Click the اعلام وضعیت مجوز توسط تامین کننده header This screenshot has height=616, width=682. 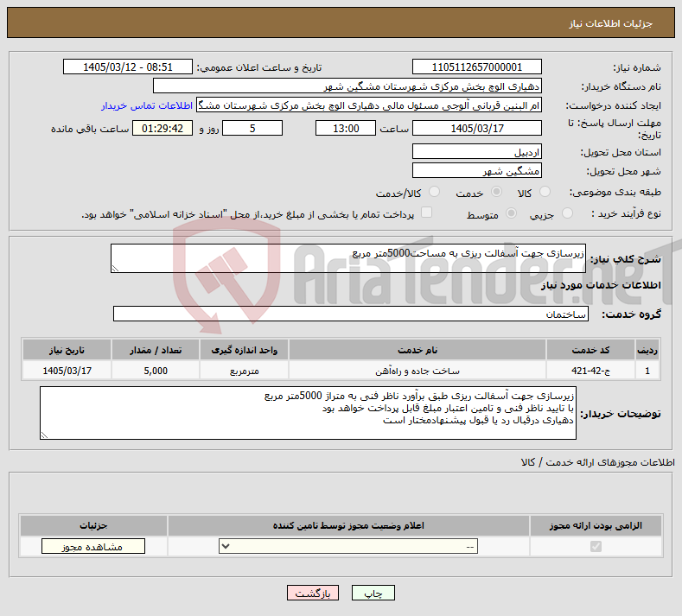point(348,525)
